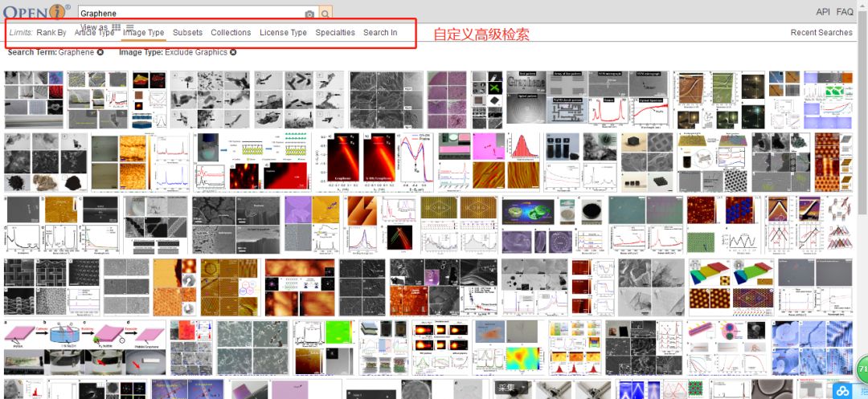Click the magnifier search button
Screen dimensions: 868x399
(x=326, y=14)
